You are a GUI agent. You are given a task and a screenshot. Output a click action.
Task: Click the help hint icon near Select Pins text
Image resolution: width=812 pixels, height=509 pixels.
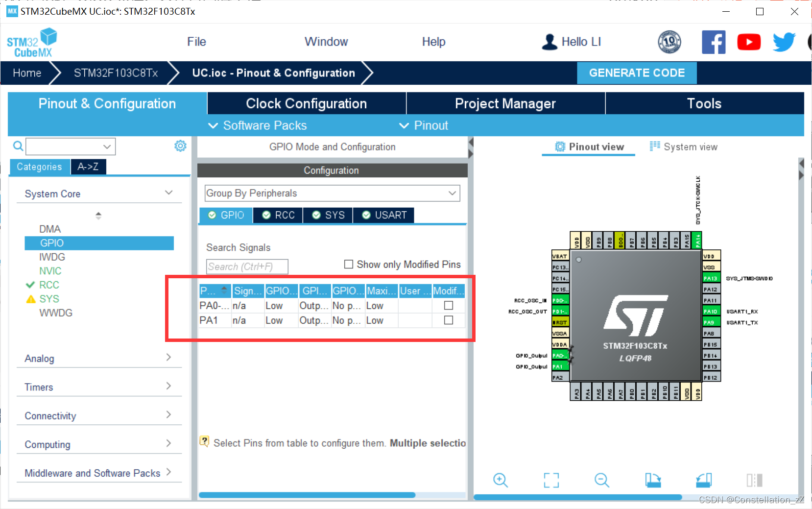point(204,441)
